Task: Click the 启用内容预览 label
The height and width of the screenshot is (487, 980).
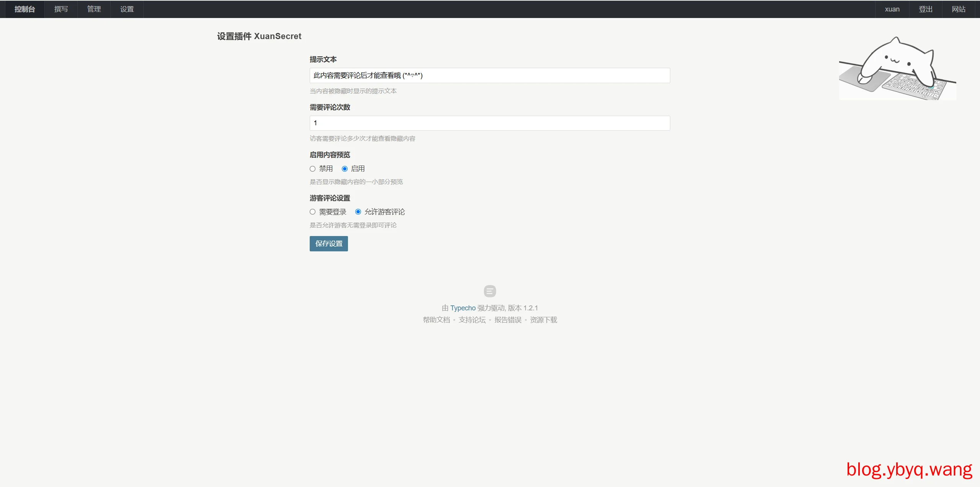Action: pyautogui.click(x=330, y=155)
